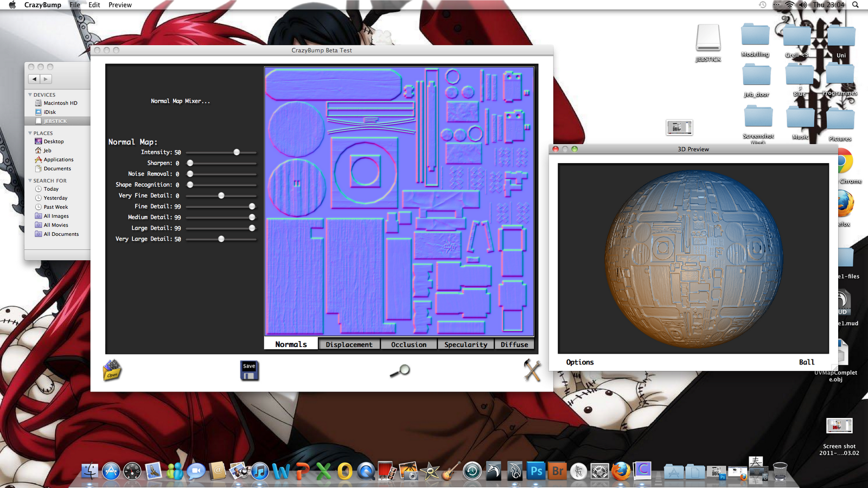Image resolution: width=868 pixels, height=488 pixels.
Task: Select the Modelling folder on desktop
Action: [755, 40]
